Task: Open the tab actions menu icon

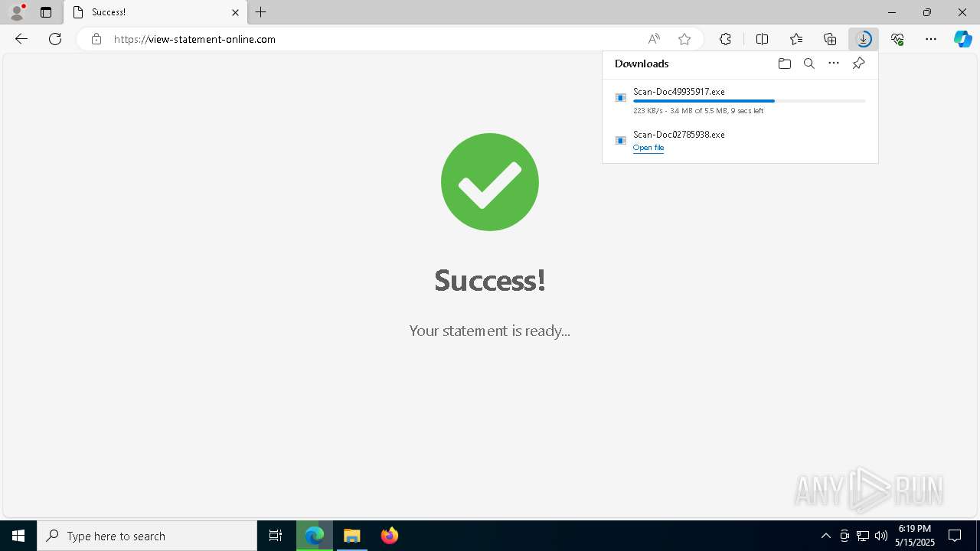Action: pyautogui.click(x=46, y=12)
